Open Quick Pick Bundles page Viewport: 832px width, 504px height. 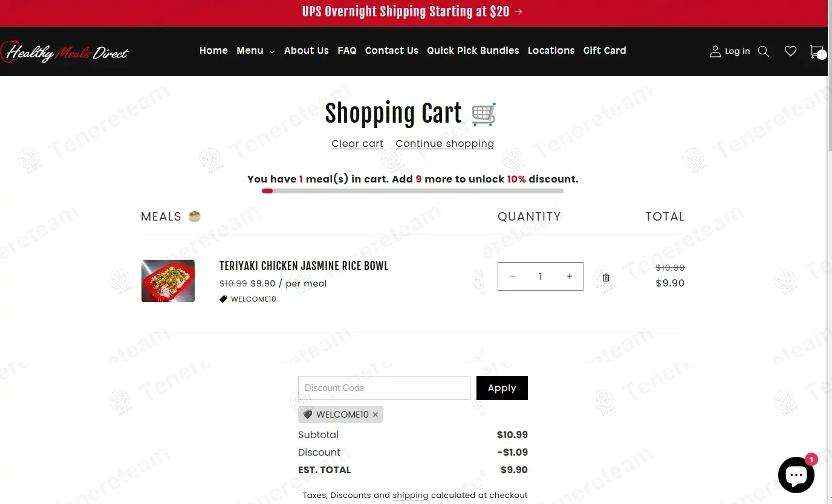click(473, 51)
